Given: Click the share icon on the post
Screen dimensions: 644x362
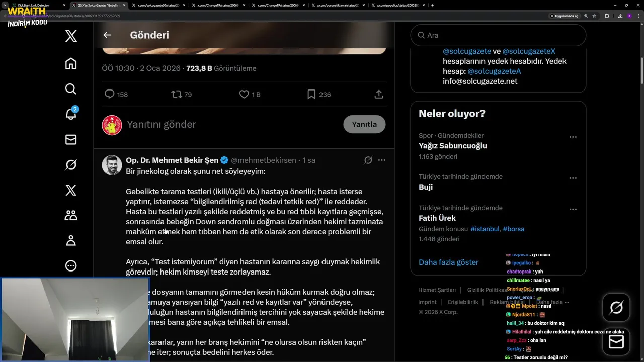Looking at the screenshot, I should pyautogui.click(x=379, y=94).
